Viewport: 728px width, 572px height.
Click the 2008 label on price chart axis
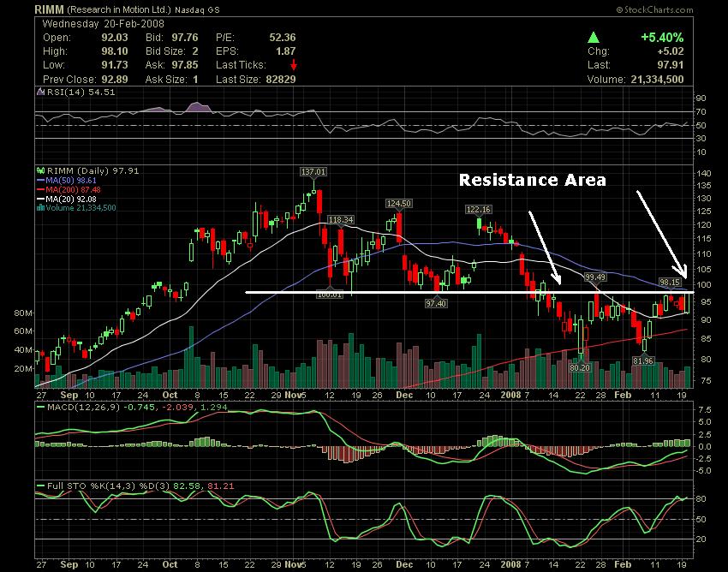[x=510, y=395]
